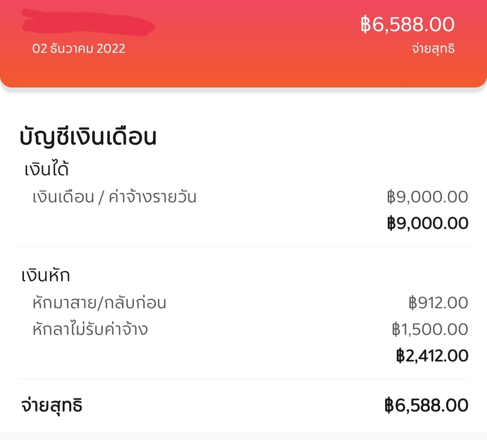This screenshot has width=487, height=448.
Task: Select the ฿2,412.00 total deductions
Action: 432,356
